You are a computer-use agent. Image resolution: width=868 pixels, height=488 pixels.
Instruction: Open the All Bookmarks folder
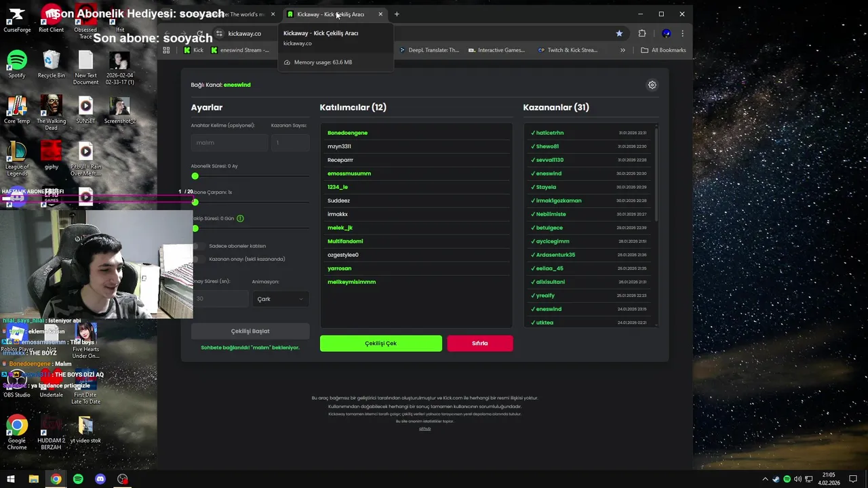(663, 50)
